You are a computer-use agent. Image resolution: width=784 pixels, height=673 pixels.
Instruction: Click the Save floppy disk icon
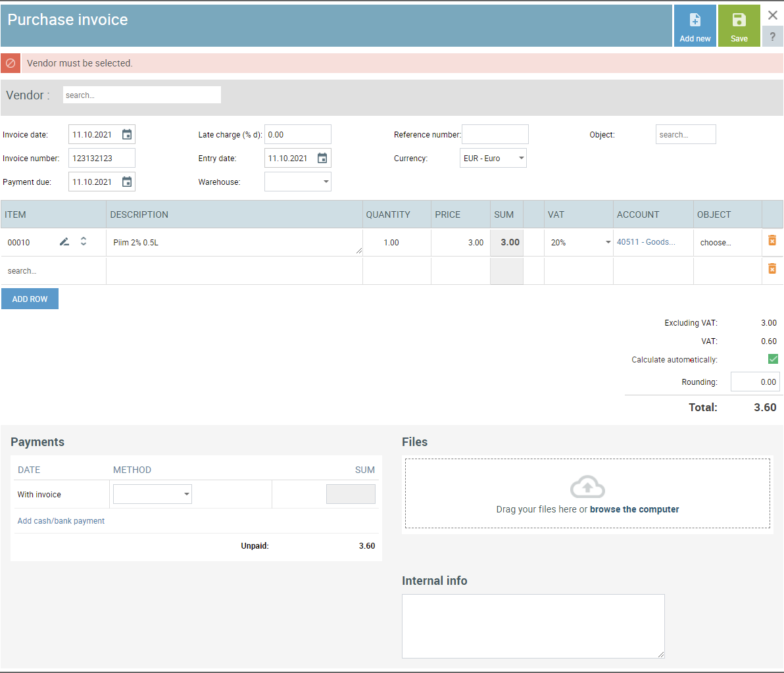[739, 20]
